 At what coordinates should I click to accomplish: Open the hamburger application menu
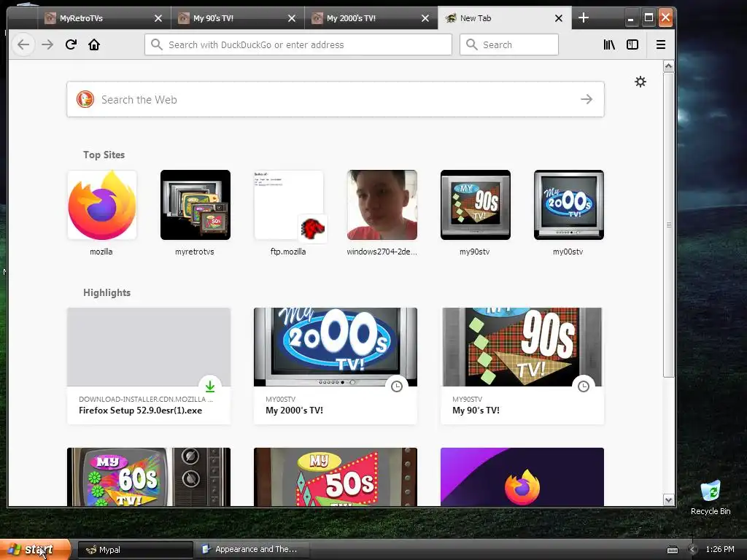coord(661,44)
